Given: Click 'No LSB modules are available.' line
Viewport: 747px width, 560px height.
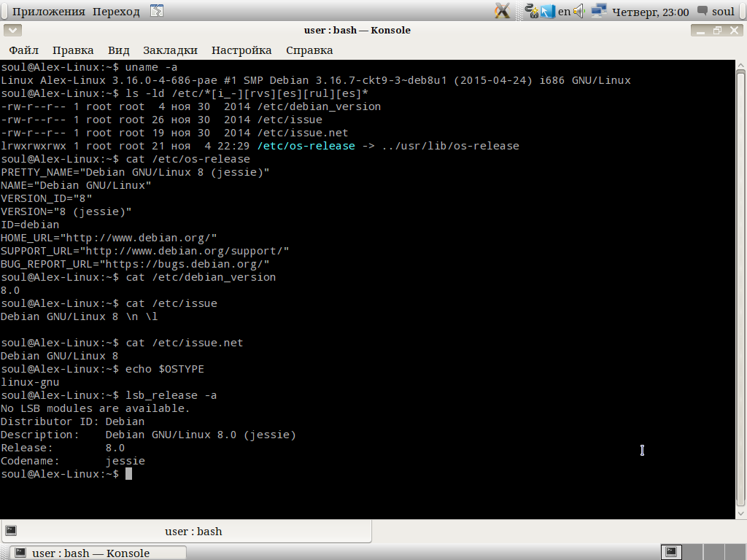Looking at the screenshot, I should [96, 408].
